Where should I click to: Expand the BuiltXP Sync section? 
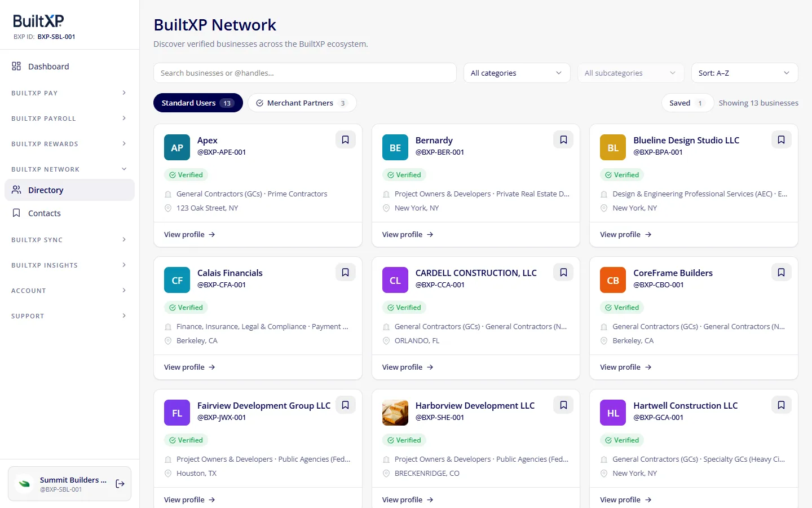click(x=69, y=240)
